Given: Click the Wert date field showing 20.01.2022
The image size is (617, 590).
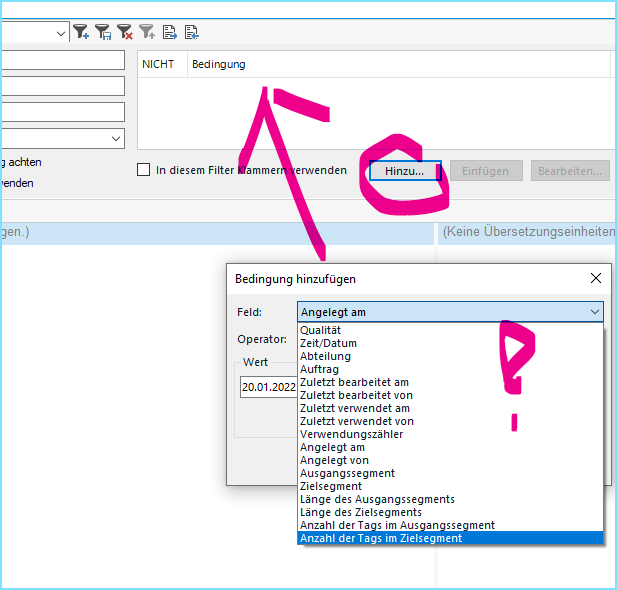Looking at the screenshot, I should pos(269,387).
